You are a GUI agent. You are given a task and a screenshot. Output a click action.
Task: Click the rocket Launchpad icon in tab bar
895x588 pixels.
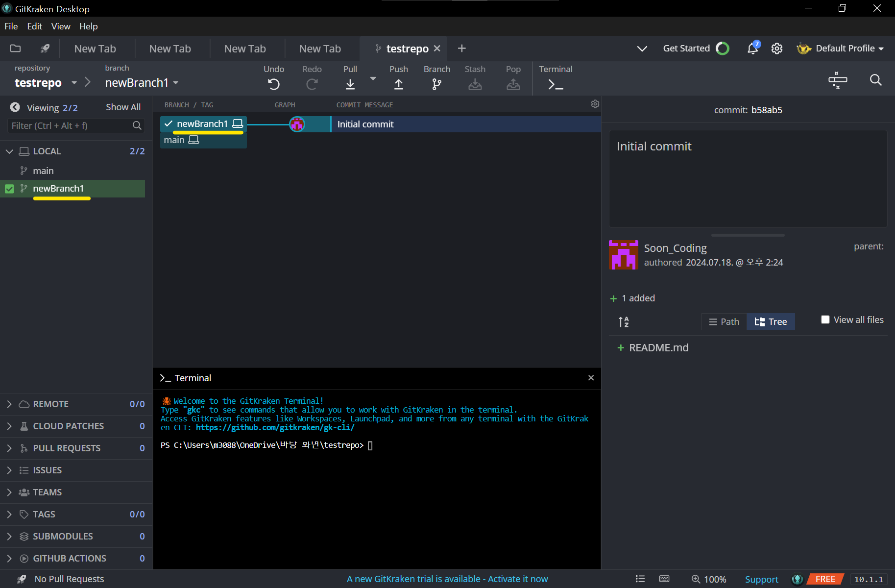(x=45, y=48)
